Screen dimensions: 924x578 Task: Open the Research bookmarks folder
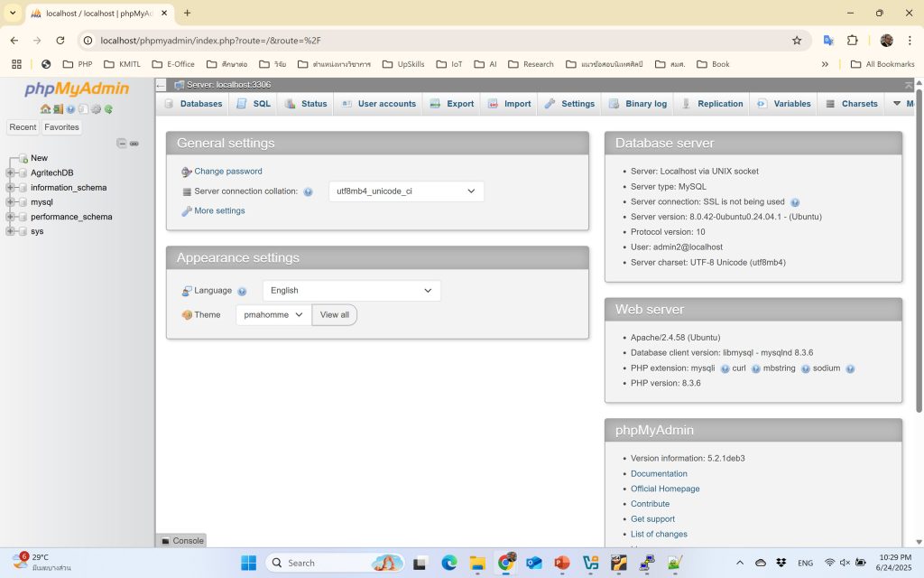pyautogui.click(x=531, y=64)
